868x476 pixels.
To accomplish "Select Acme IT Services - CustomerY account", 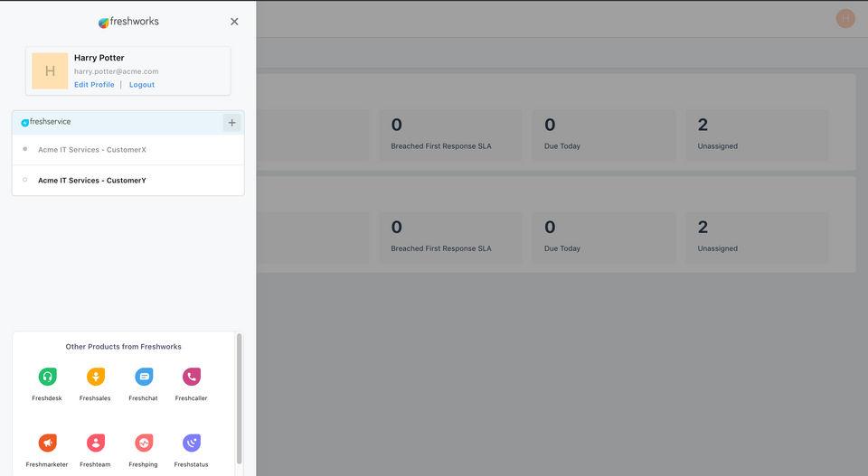I will point(127,181).
